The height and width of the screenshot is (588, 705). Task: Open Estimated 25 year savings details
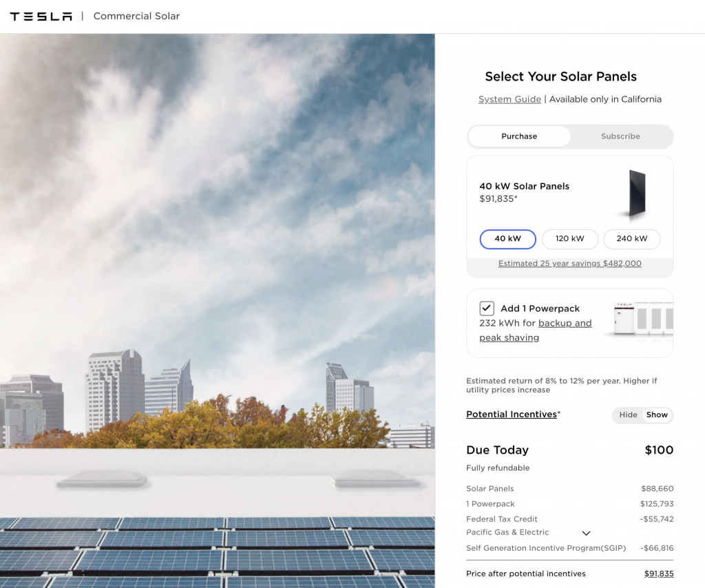[569, 264]
